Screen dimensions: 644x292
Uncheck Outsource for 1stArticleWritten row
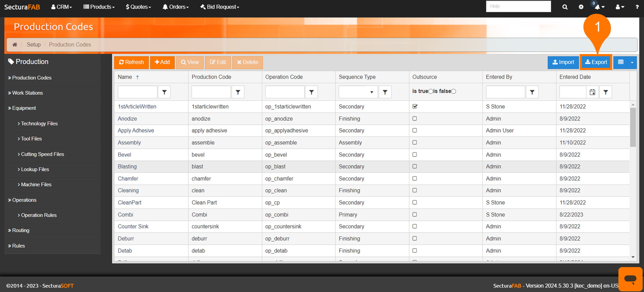tap(415, 106)
